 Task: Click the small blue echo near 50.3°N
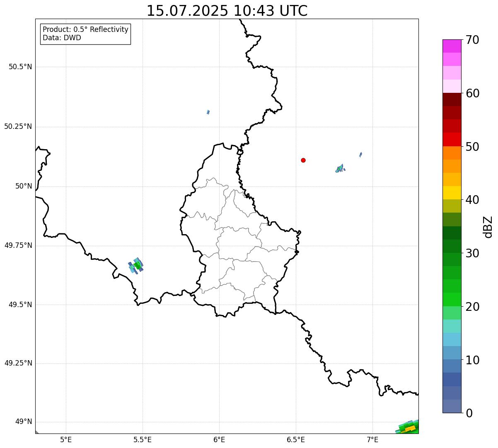tap(208, 112)
